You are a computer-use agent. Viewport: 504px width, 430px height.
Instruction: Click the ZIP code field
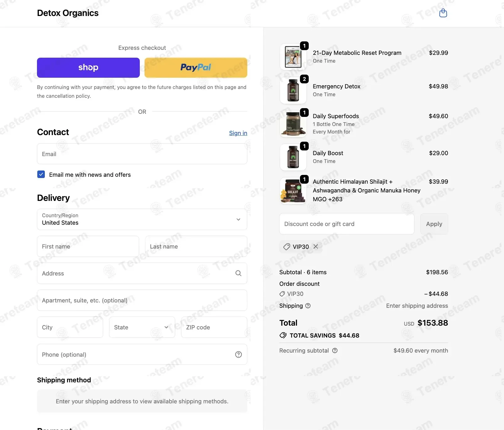click(x=214, y=327)
